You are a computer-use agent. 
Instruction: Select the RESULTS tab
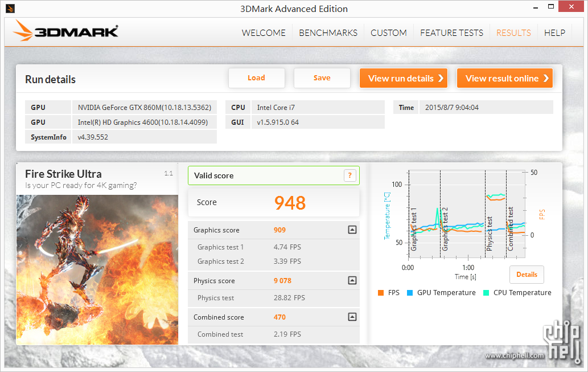pos(513,33)
